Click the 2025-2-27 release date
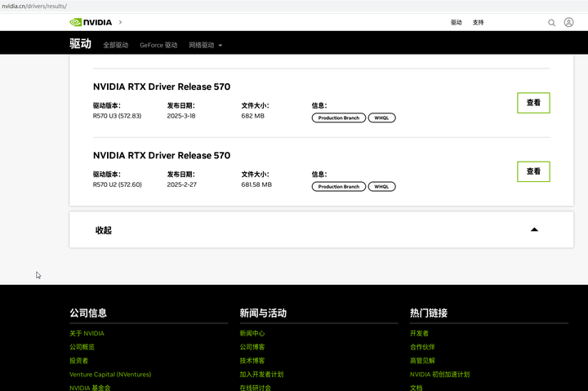The width and height of the screenshot is (588, 391). [182, 184]
